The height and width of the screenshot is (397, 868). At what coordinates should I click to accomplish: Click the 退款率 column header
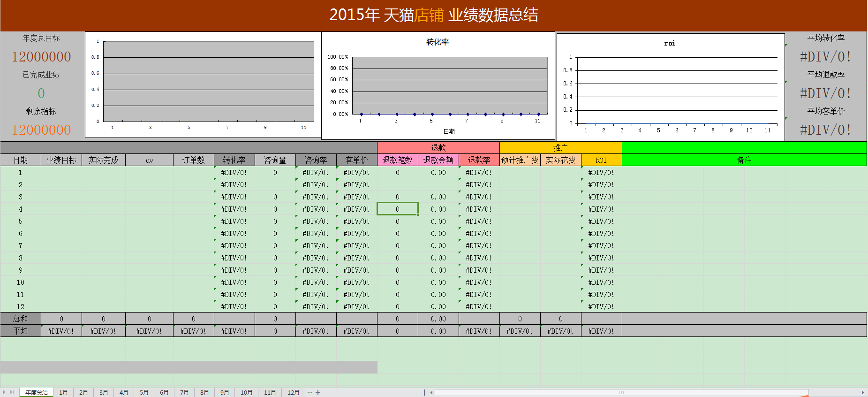(479, 160)
